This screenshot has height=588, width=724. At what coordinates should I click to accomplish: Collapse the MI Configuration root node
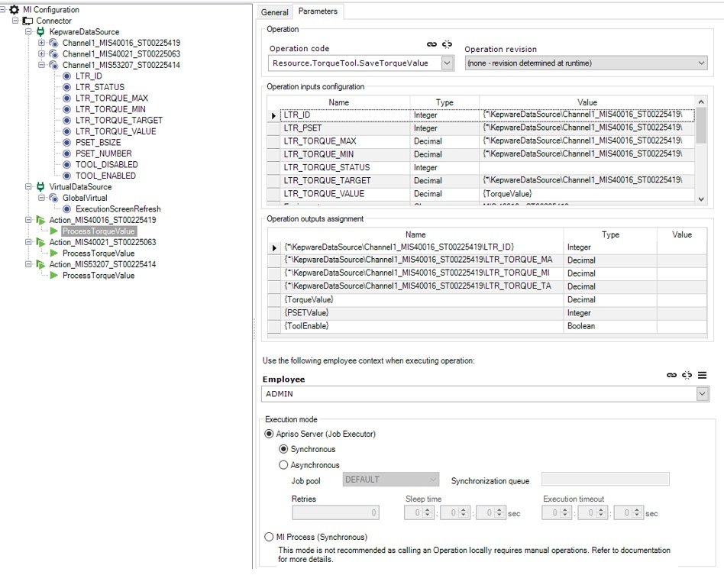click(x=3, y=9)
